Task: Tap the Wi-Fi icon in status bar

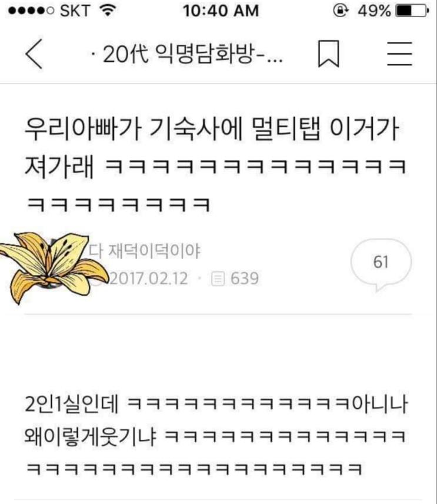Action: (108, 11)
